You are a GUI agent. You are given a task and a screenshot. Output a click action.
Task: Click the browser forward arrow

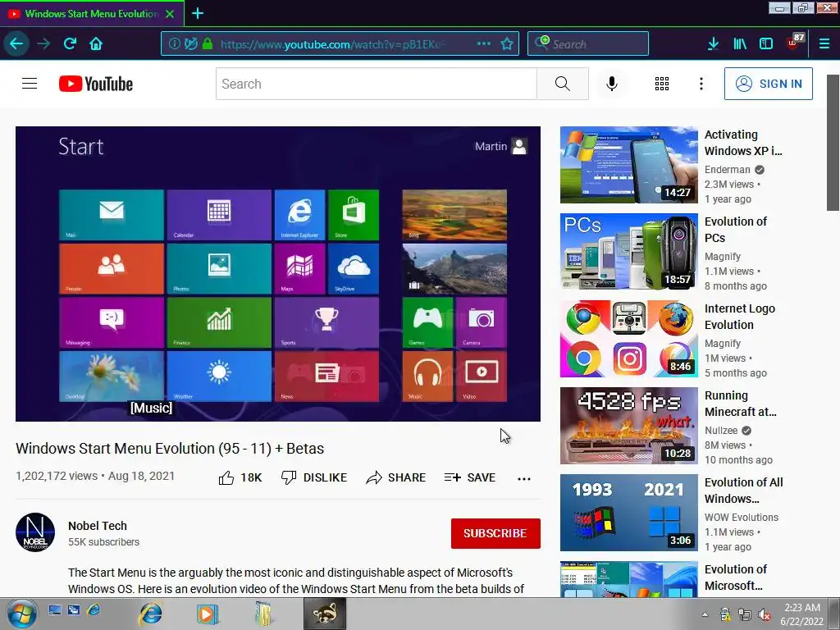coord(43,44)
